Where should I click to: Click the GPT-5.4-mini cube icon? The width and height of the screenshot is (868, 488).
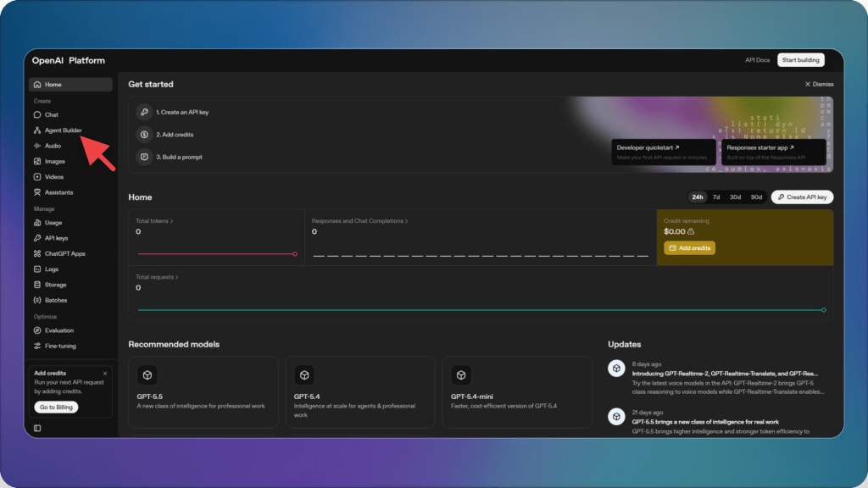pos(461,375)
